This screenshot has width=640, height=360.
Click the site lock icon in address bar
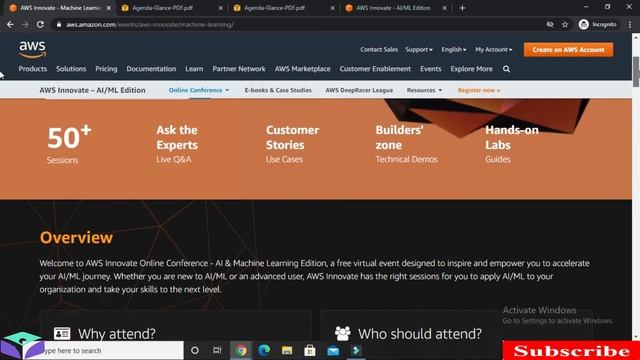coord(59,24)
